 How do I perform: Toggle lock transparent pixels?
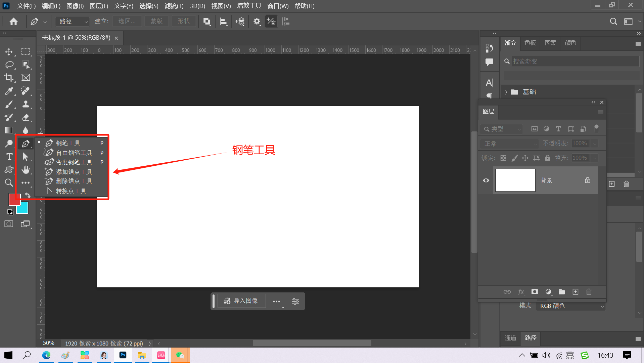tap(503, 158)
